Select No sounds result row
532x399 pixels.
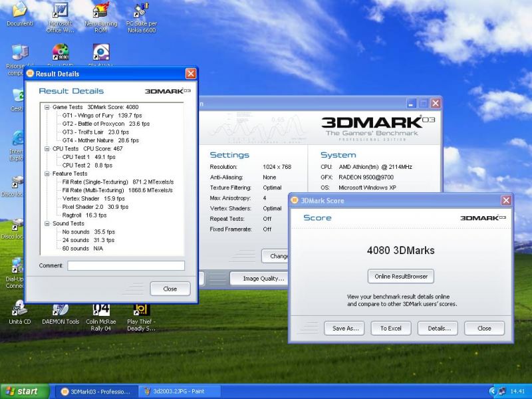(x=88, y=232)
